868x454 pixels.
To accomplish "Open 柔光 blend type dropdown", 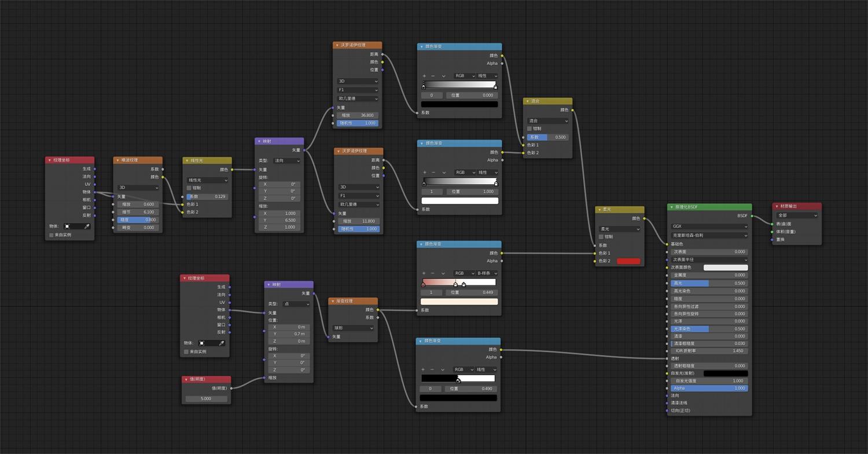I will 620,229.
